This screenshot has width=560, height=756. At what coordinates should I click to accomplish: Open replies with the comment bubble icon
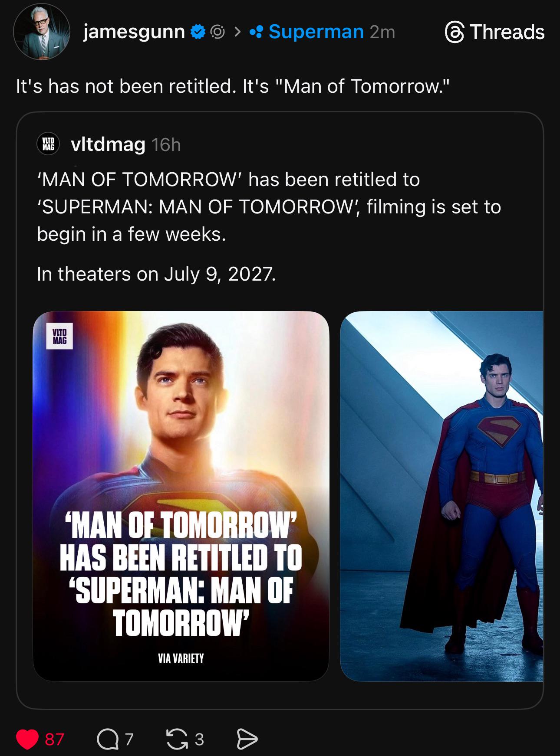click(x=107, y=739)
